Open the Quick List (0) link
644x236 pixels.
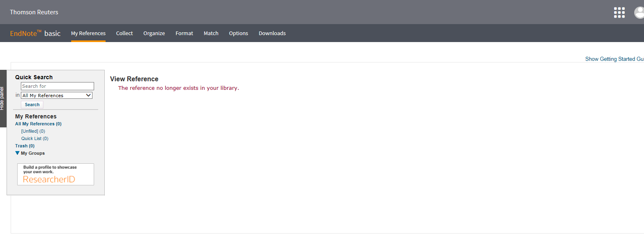point(35,138)
